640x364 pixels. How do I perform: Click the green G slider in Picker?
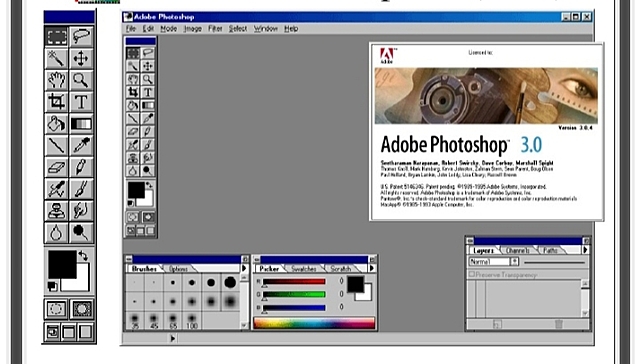294,295
